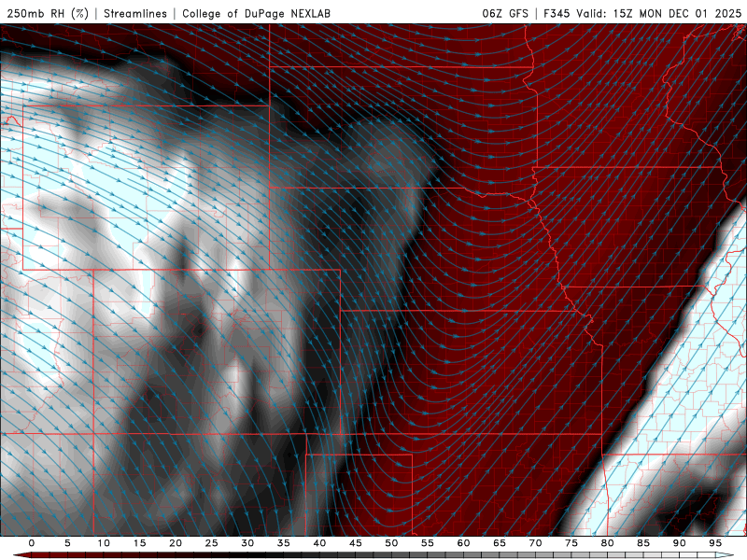Click the '35' value on the color scale
Image resolution: width=747 pixels, height=560 pixels.
(284, 543)
